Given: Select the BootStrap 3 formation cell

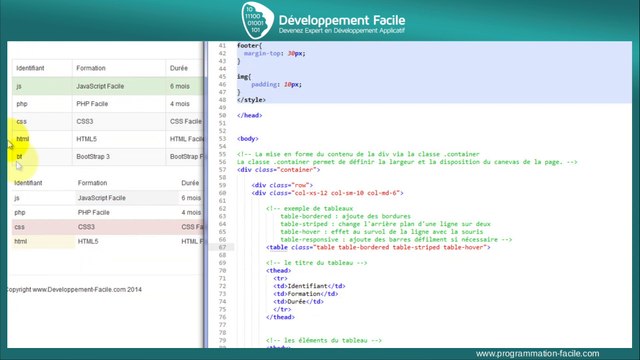Looking at the screenshot, I should click(119, 157).
